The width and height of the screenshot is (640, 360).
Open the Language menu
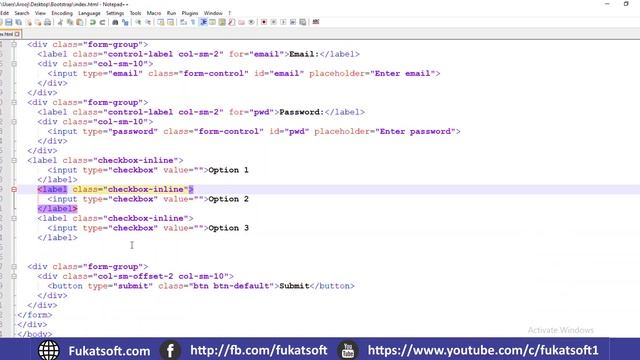(89, 13)
